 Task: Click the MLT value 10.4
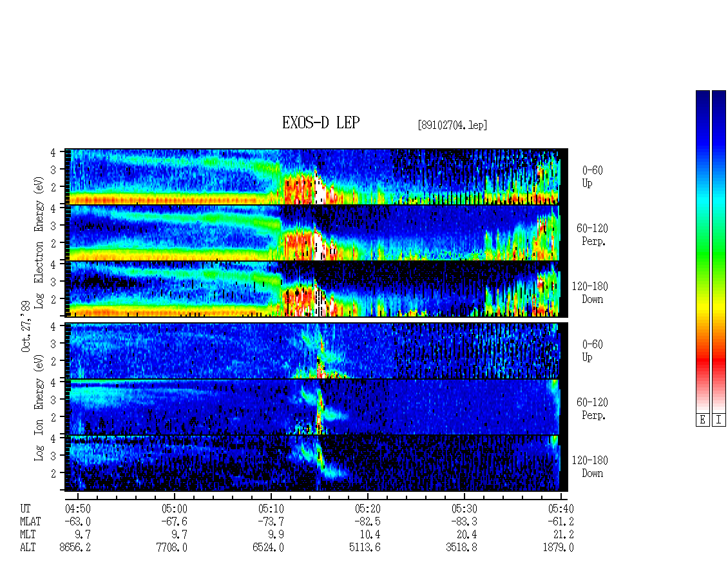(x=370, y=535)
